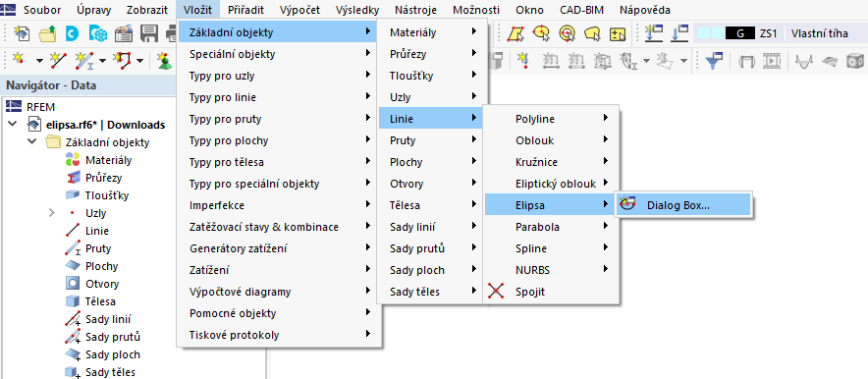The width and height of the screenshot is (868, 379).
Task: Click the animation film strip icon
Action: point(772,60)
